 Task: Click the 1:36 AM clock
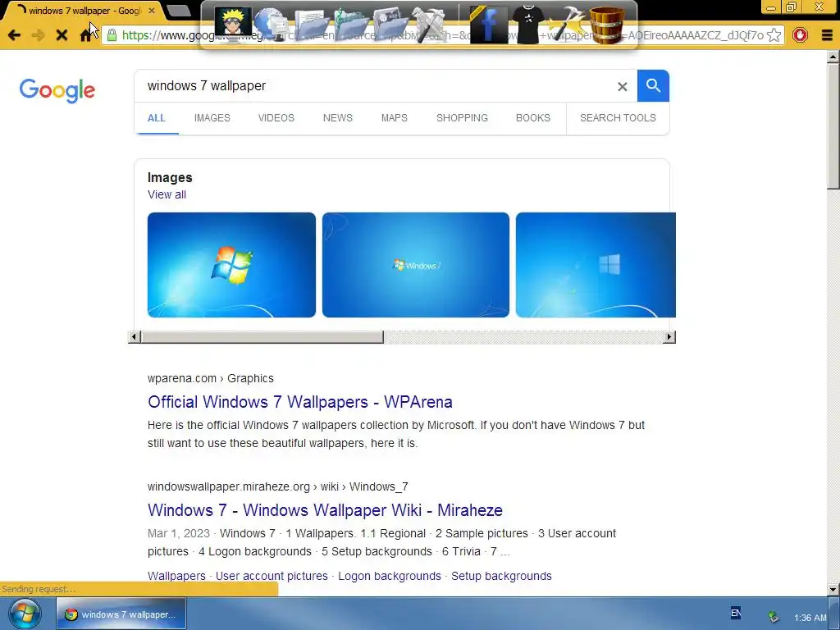coord(810,618)
